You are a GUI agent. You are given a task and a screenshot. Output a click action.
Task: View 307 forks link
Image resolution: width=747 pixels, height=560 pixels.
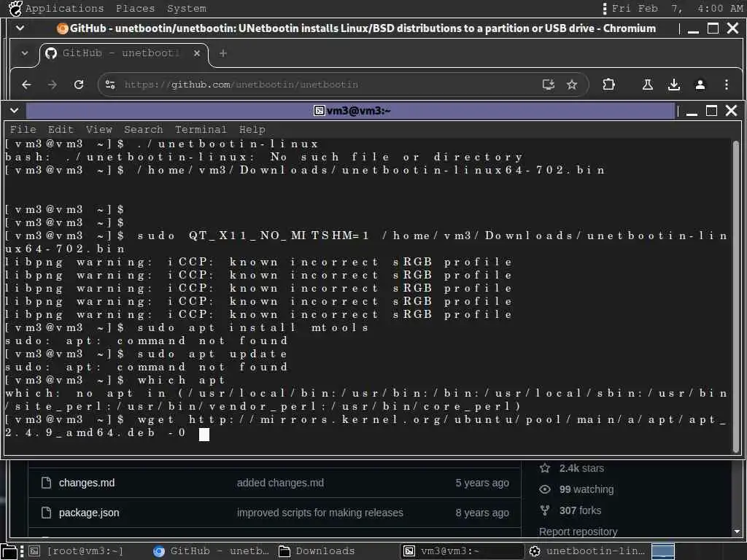point(580,510)
